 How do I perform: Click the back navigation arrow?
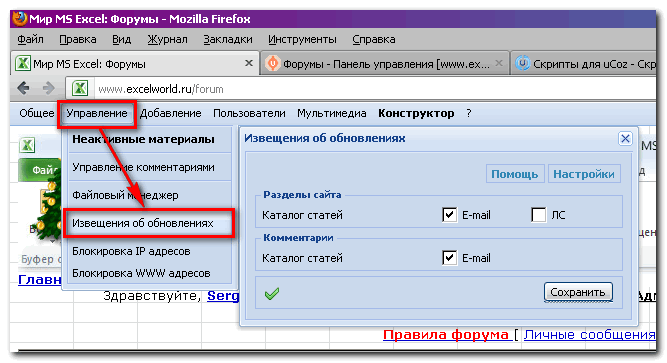pyautogui.click(x=23, y=89)
